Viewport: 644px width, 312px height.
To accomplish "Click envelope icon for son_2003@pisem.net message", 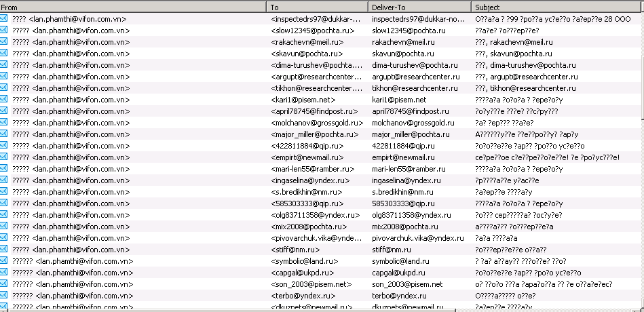I will [3, 284].
